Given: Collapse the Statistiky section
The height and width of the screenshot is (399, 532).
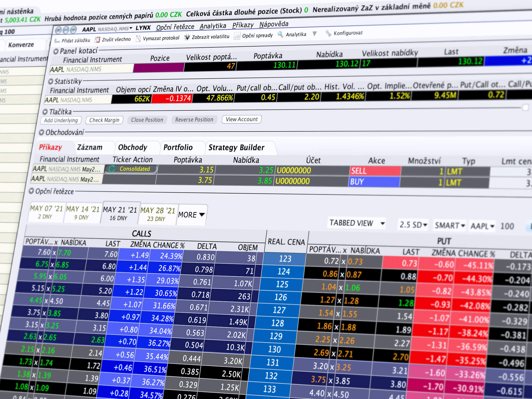Looking at the screenshot, I should [x=51, y=81].
